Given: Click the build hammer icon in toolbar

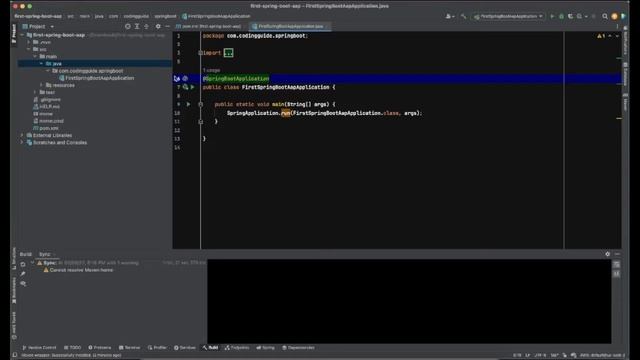Looking at the screenshot, I should click(x=463, y=16).
